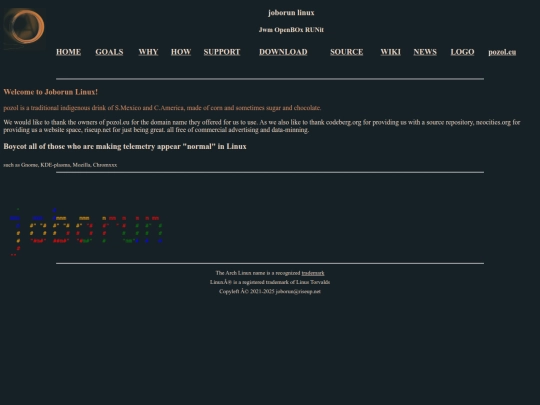Image resolution: width=540 pixels, height=405 pixels.
Task: Click the 'Welcome to Joborun Linux!' heading
Action: (51, 92)
